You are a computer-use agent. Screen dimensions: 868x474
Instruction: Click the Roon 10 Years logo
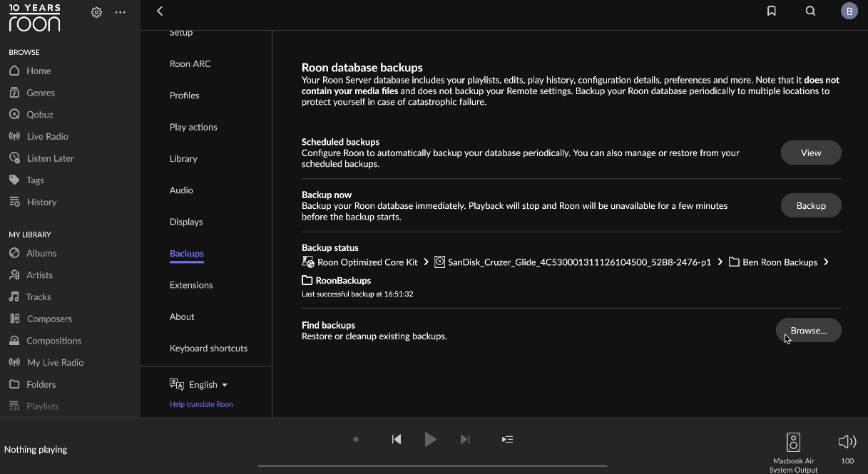click(34, 17)
